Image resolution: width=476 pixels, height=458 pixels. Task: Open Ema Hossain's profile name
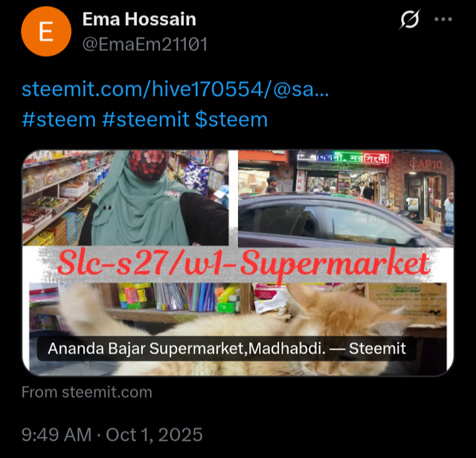(x=139, y=19)
